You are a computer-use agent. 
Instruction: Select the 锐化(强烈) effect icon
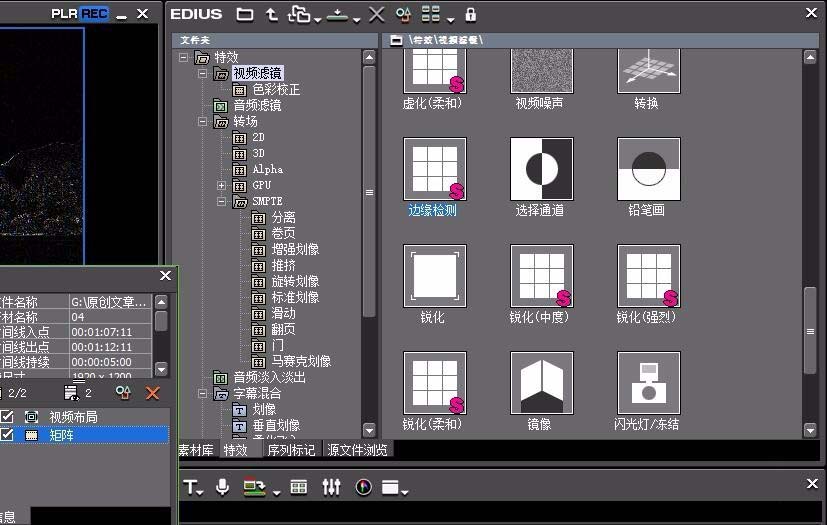pos(649,276)
